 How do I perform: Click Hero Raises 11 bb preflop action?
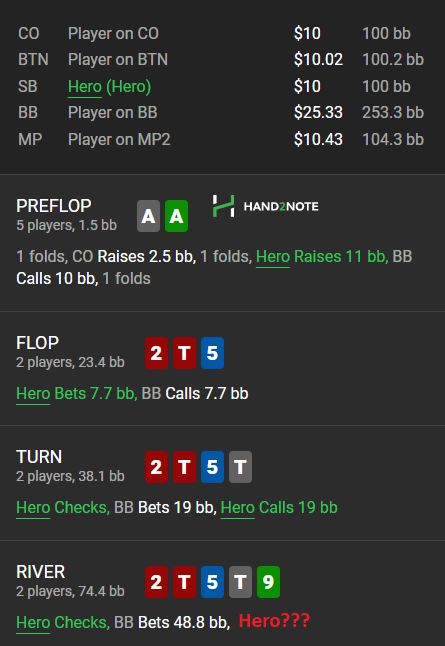point(322,257)
